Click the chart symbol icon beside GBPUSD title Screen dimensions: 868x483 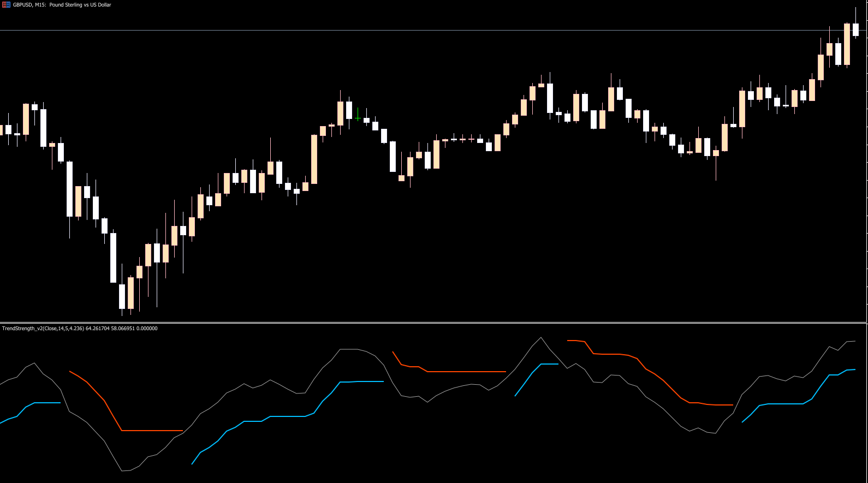pos(6,5)
